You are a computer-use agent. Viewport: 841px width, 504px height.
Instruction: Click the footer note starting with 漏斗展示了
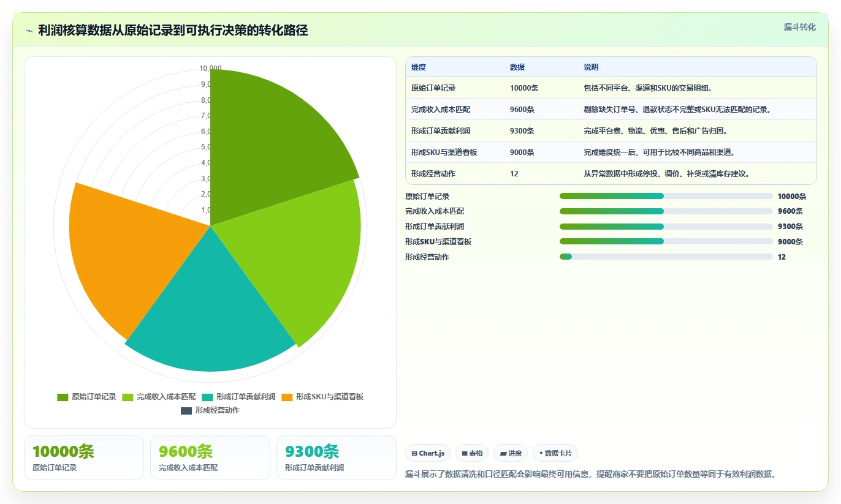click(591, 474)
